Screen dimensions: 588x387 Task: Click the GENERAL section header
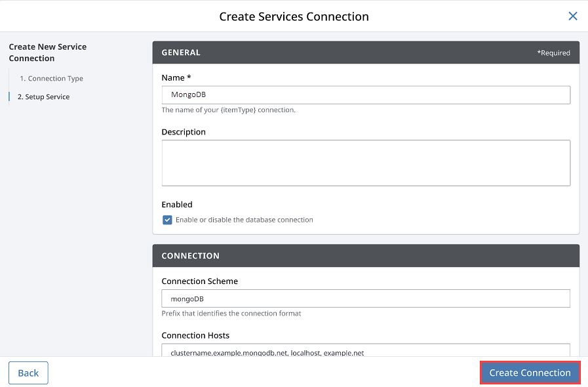[x=366, y=52]
